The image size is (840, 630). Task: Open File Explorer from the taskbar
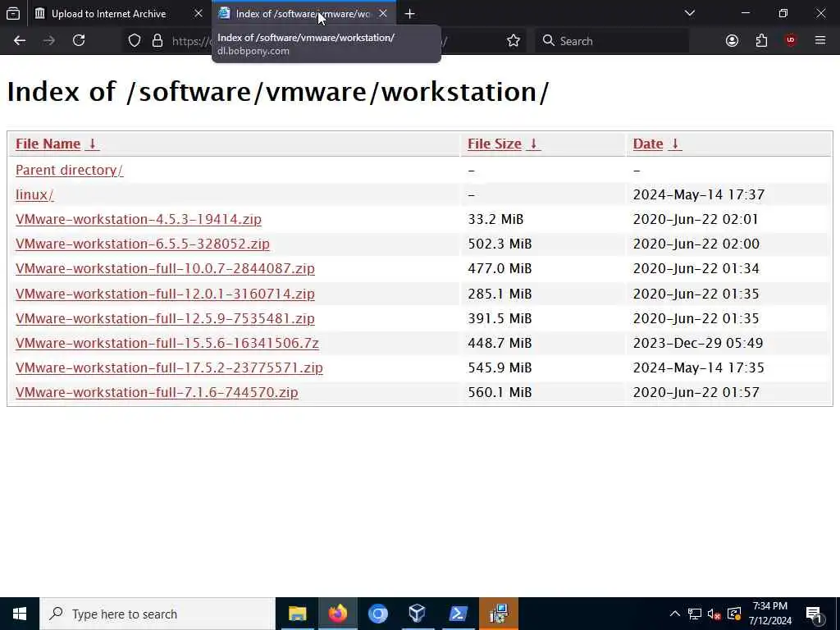297,614
